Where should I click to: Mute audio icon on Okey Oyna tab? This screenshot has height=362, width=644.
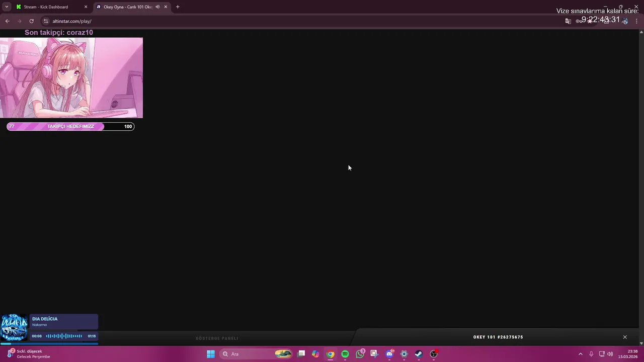[157, 7]
